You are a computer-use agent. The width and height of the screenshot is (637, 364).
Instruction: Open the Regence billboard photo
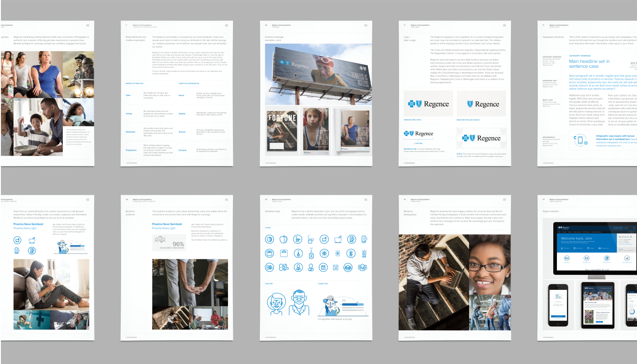[318, 74]
